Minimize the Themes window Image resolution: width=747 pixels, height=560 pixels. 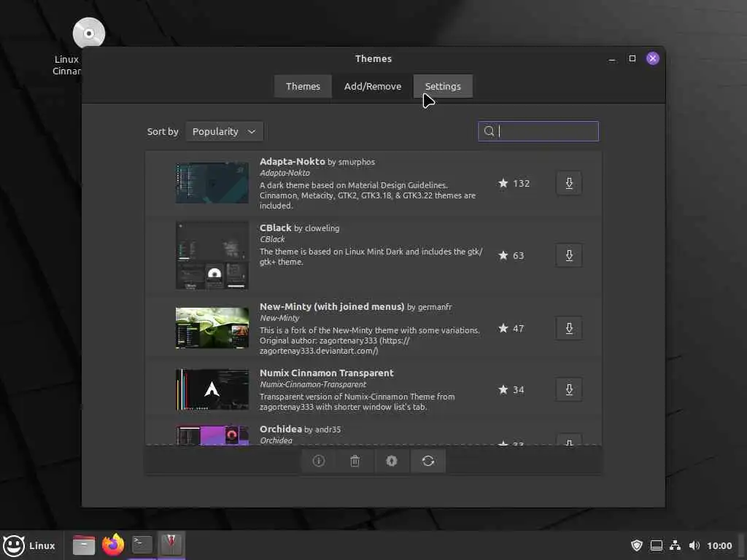coord(612,58)
